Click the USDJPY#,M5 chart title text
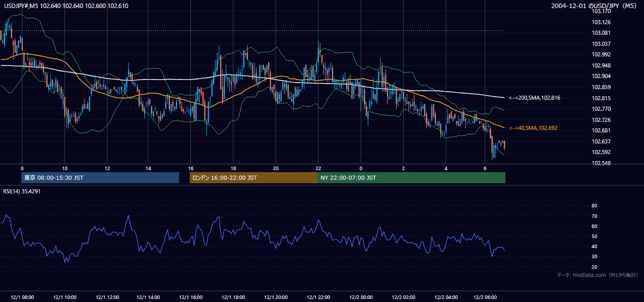 [x=66, y=6]
